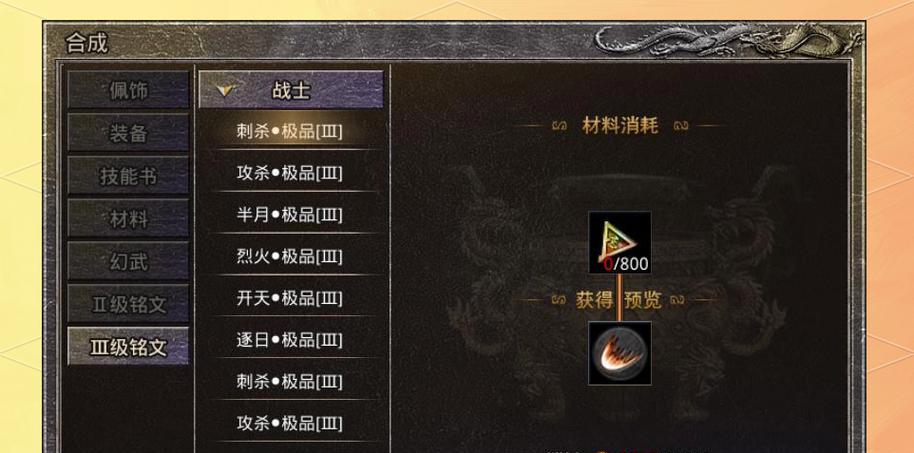Switch to the 装备 tab
The width and height of the screenshot is (914, 453).
pyautogui.click(x=128, y=132)
